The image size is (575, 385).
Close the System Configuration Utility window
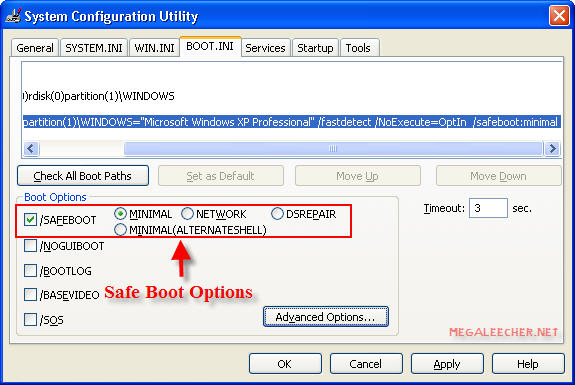558,16
